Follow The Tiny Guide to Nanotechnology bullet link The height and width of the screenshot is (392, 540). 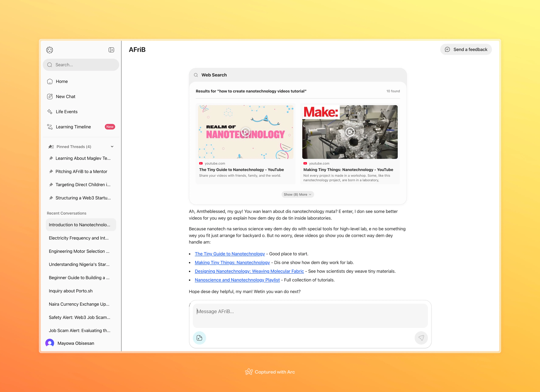tap(230, 254)
